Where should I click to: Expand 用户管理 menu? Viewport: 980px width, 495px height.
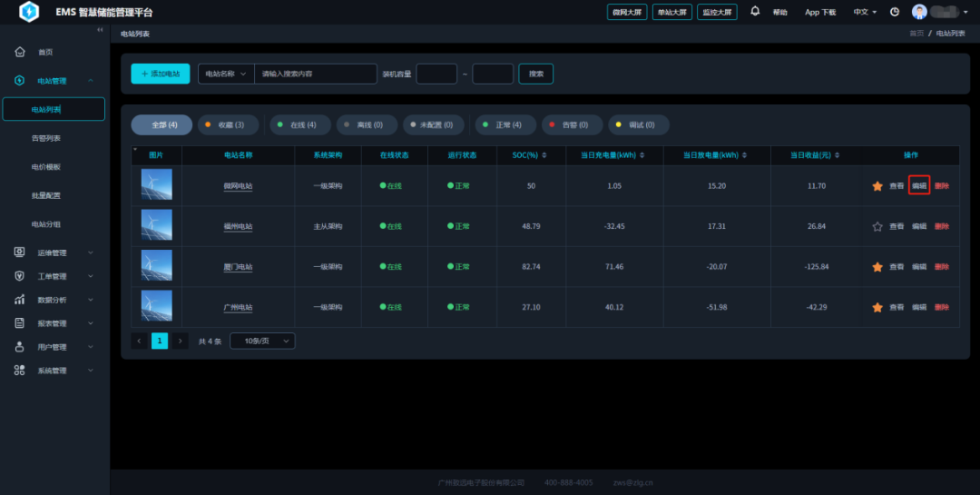[x=91, y=347]
